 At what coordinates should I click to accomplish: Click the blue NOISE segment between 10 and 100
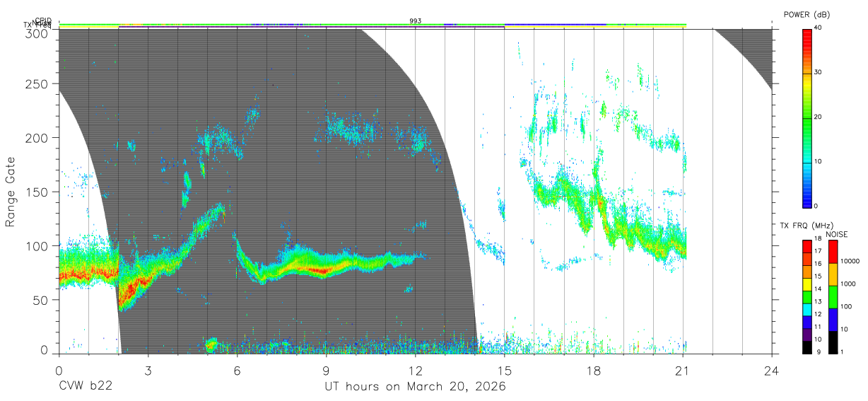pyautogui.click(x=833, y=320)
